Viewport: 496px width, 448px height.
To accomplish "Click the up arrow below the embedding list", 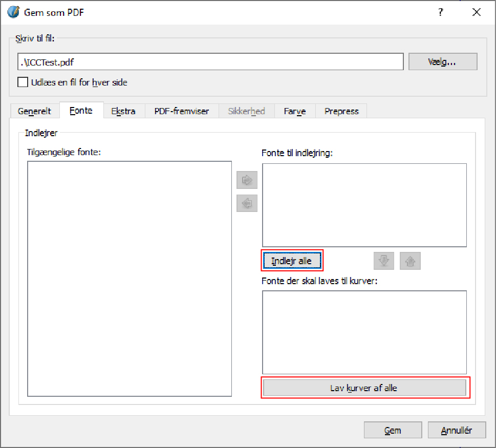I will (x=409, y=261).
